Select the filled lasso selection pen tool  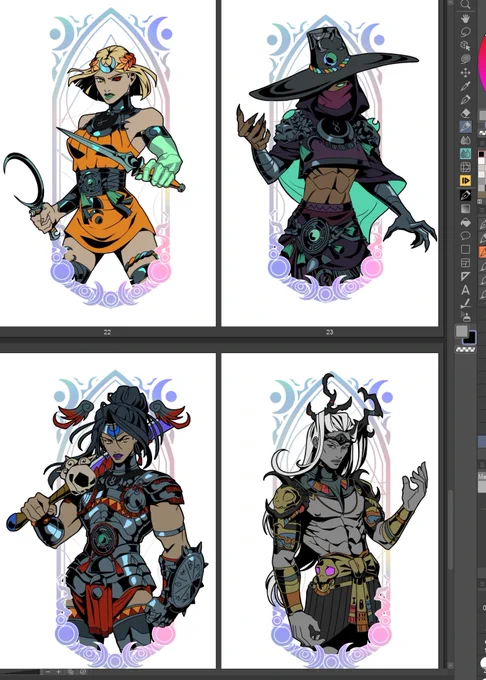coord(465,59)
